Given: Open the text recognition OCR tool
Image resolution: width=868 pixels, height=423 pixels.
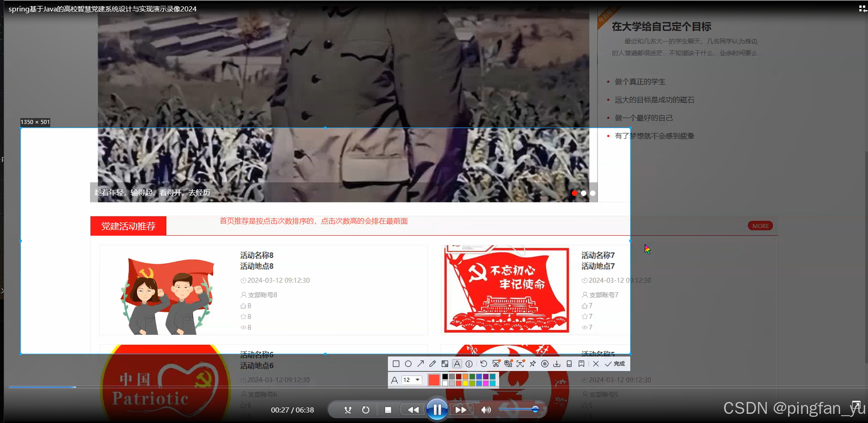Looking at the screenshot, I should pyautogui.click(x=520, y=364).
